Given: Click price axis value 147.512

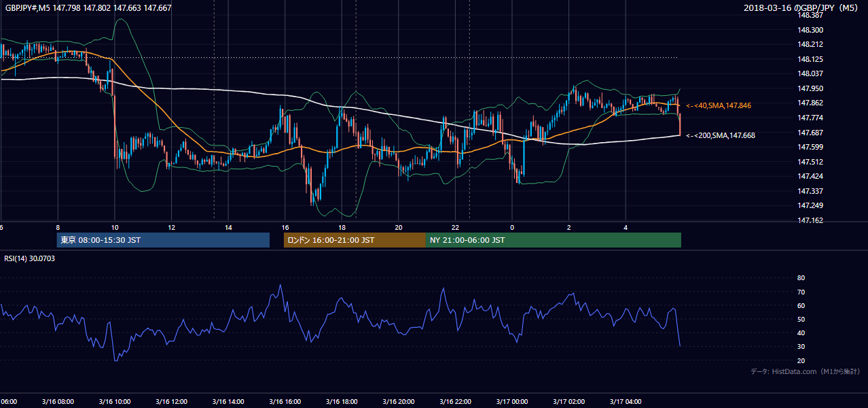Looking at the screenshot, I should [811, 162].
